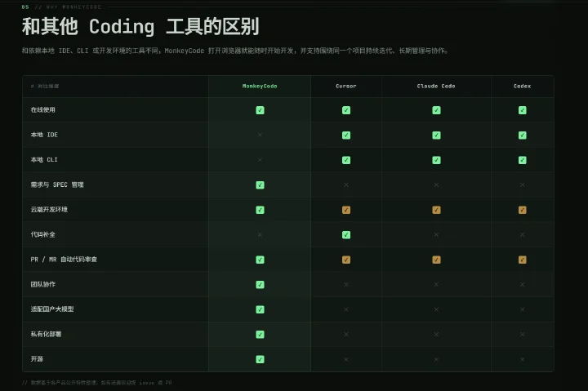
Task: Click the MonkeyCode check in 在线使用 row
Action: coord(260,110)
